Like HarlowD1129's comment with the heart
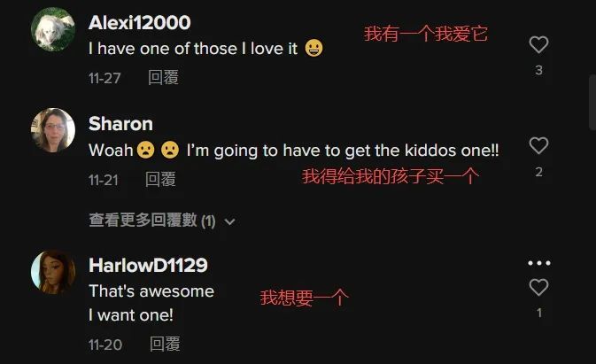This screenshot has height=364, width=596. tap(538, 287)
